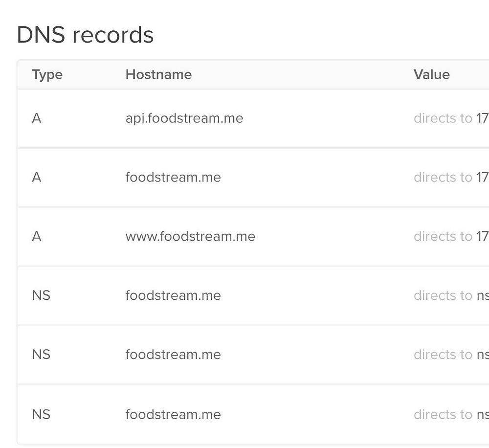Select the www.foodstream.me hostname

pyautogui.click(x=190, y=236)
